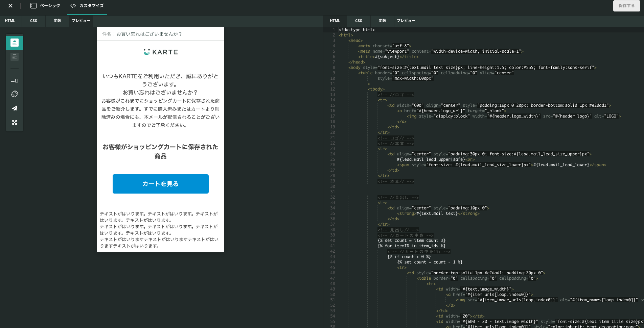The height and width of the screenshot is (328, 644).
Task: Click the footer テキストがはいります paragraph
Action: click(159, 230)
